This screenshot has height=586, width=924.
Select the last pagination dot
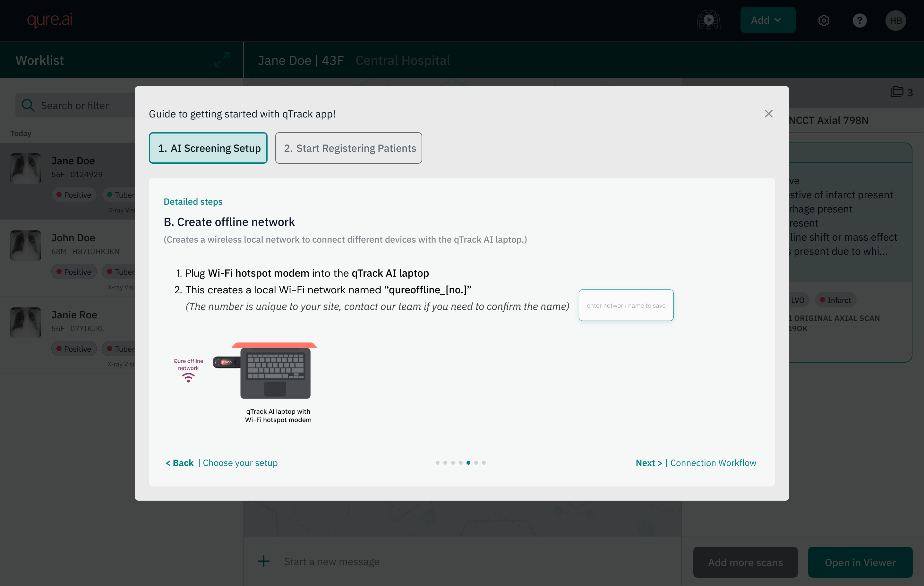[x=483, y=463]
